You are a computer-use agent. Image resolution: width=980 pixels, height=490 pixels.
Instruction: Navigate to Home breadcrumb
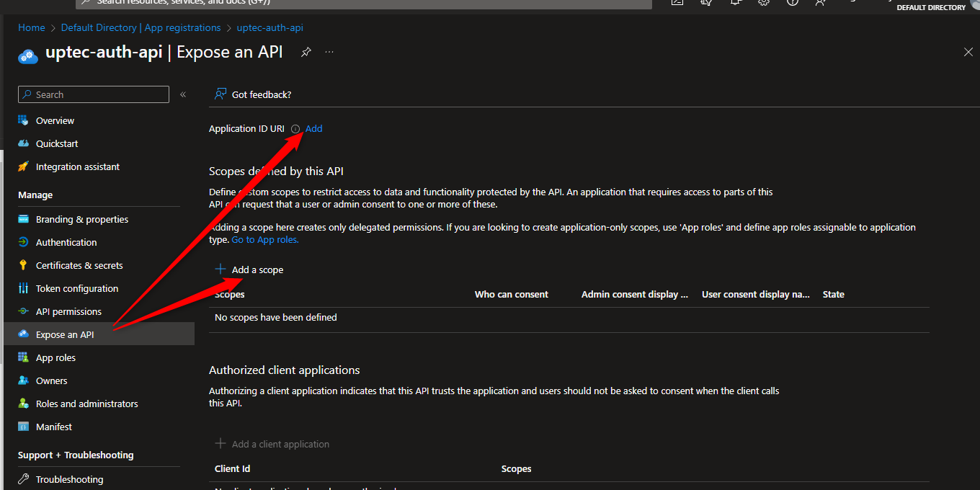coord(32,27)
